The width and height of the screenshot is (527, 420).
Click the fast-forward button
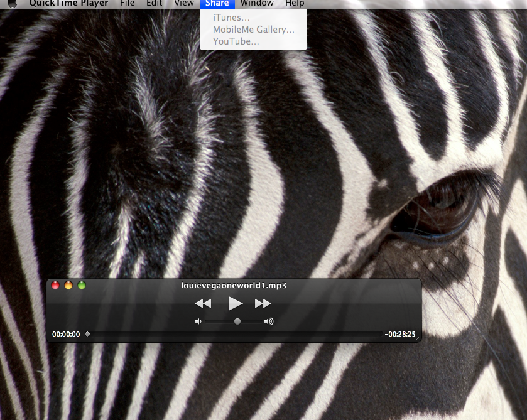[x=263, y=303]
